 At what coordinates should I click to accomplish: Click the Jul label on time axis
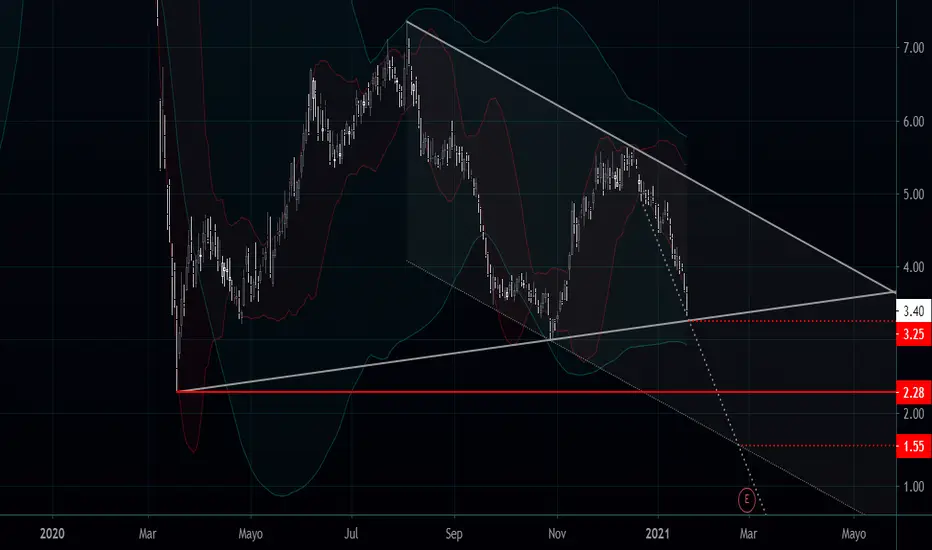351,533
